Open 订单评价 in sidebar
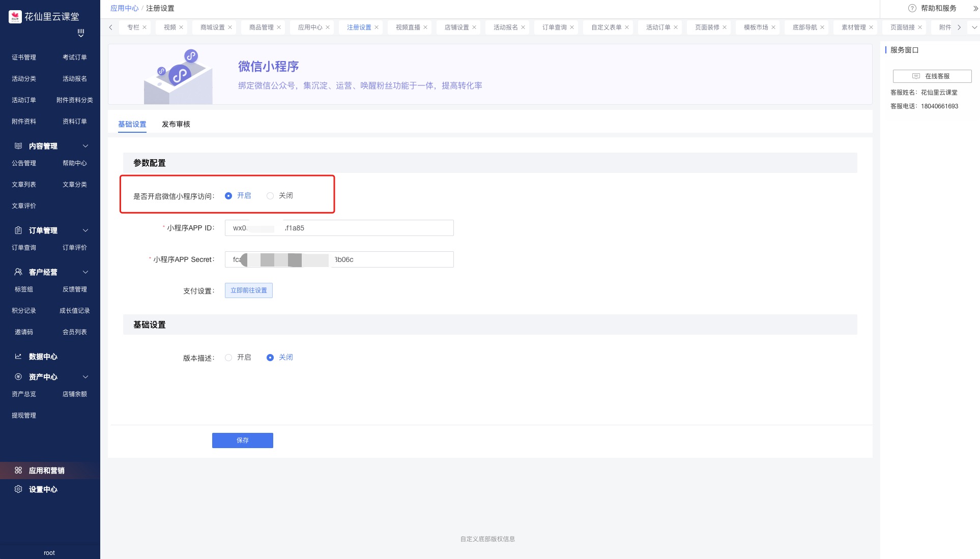Viewport: 980px width, 559px height. coord(75,248)
